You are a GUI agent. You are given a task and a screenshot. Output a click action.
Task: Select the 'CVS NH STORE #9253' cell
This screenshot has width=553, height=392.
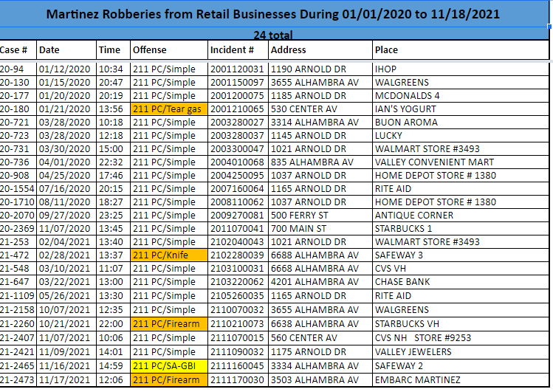(461, 337)
